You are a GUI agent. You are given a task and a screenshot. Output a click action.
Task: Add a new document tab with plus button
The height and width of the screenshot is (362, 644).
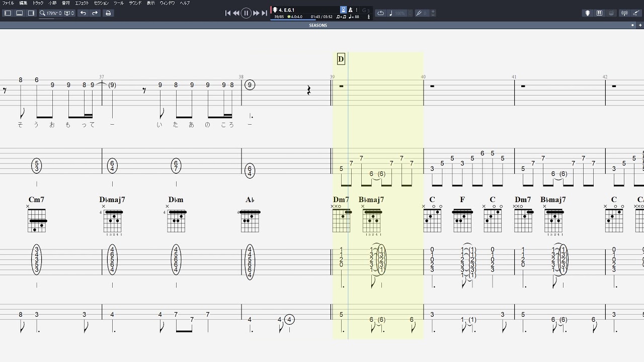[640, 25]
